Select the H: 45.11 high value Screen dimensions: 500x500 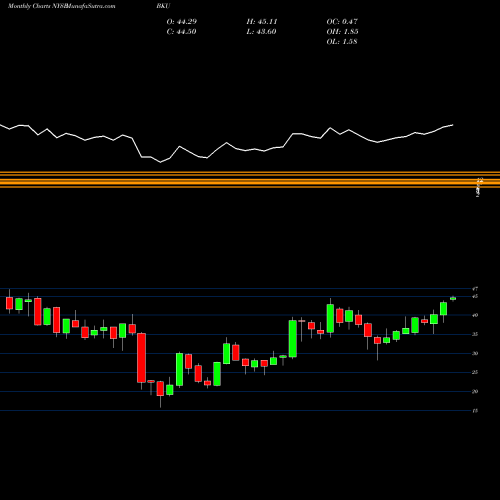(x=262, y=22)
